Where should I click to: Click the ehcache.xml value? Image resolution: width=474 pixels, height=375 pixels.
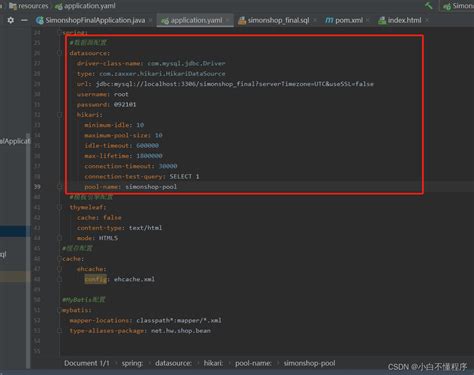coord(134,279)
